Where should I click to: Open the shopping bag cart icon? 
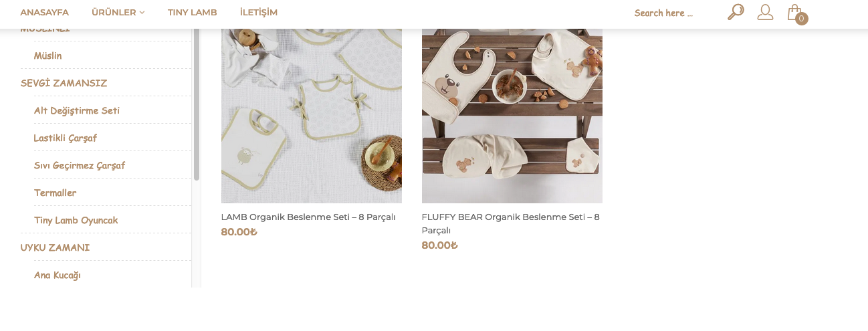pyautogui.click(x=794, y=11)
